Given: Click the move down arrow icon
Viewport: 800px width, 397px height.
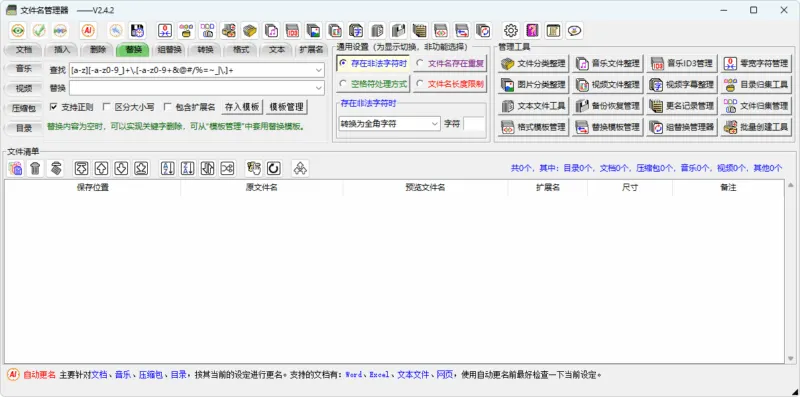Looking at the screenshot, I should pos(121,168).
